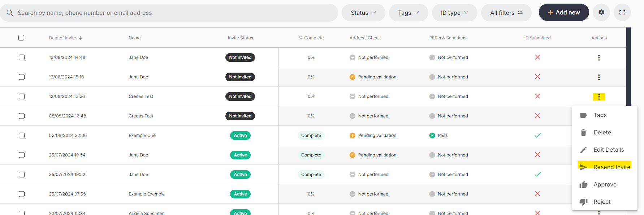Click the Add new button
The image size is (644, 215).
point(564,12)
